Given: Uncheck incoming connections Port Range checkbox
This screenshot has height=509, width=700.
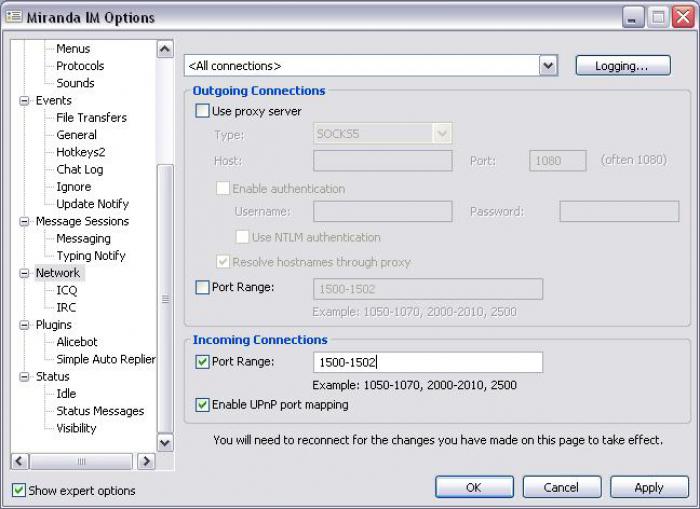Looking at the screenshot, I should pyautogui.click(x=202, y=361).
